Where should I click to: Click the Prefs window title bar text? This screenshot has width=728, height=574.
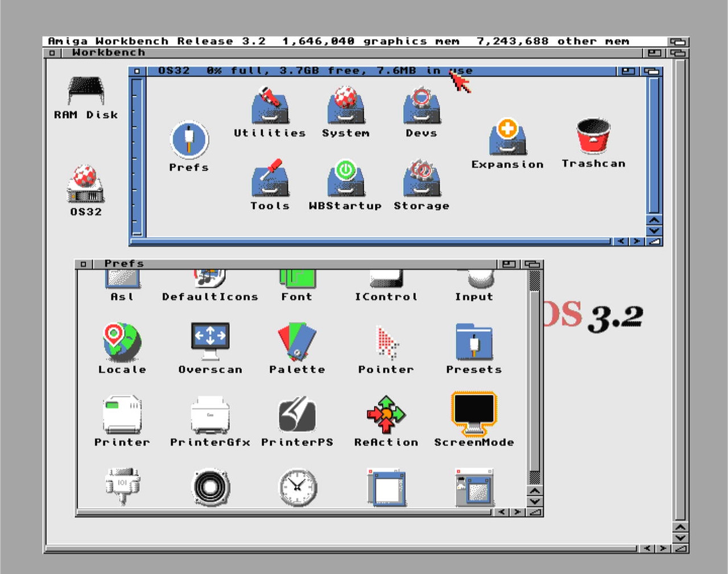tap(124, 264)
